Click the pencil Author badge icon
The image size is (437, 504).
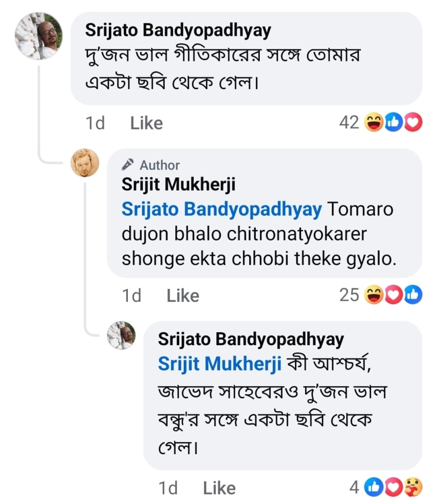[x=128, y=164]
